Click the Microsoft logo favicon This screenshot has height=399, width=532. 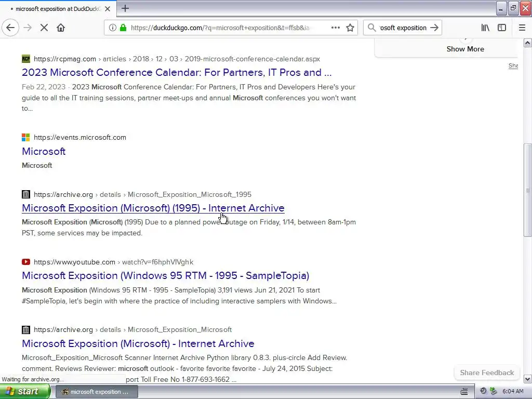[x=26, y=137]
